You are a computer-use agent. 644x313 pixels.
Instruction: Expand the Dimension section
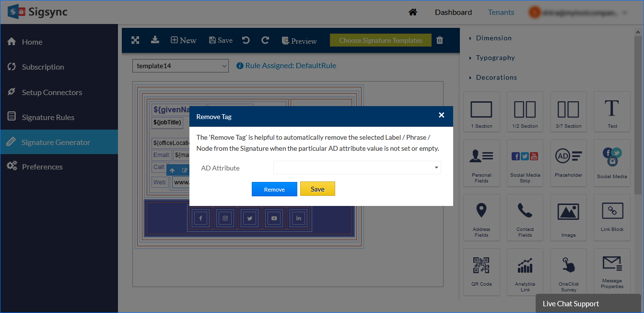pyautogui.click(x=493, y=38)
